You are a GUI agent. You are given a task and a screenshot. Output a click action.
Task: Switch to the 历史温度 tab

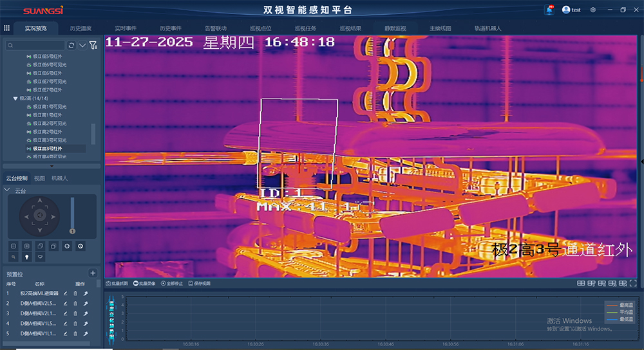point(80,28)
